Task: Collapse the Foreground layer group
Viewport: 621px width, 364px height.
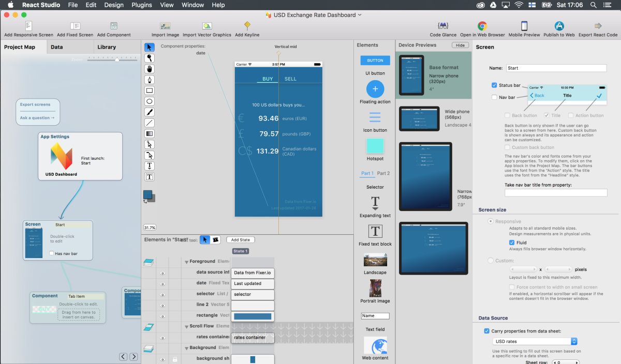Action: pos(187,262)
